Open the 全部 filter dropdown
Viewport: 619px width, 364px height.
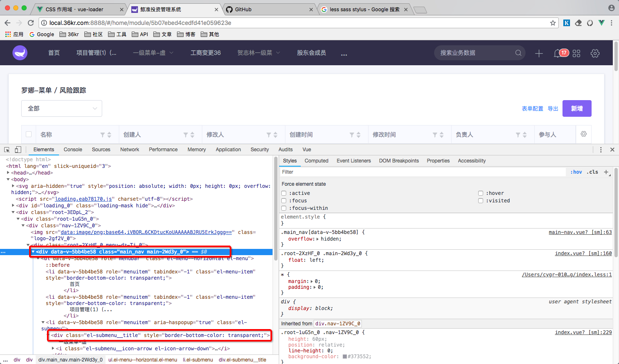click(61, 108)
